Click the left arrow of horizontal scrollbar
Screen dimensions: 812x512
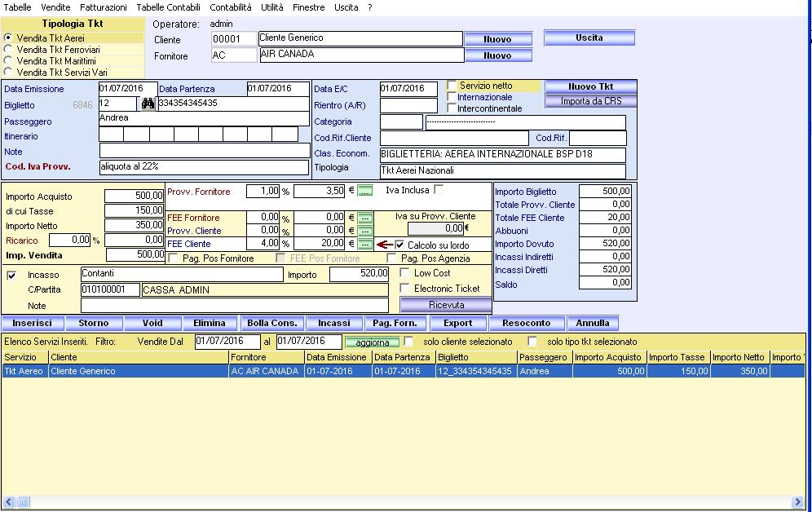click(x=8, y=501)
